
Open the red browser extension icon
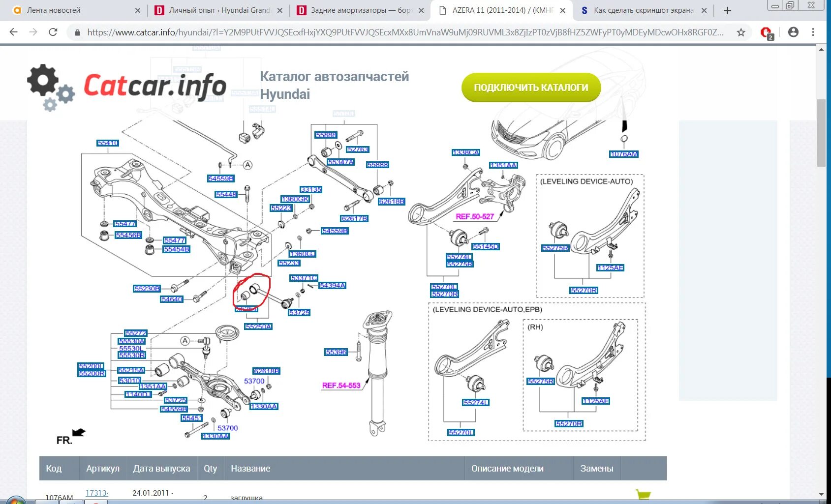pos(766,33)
